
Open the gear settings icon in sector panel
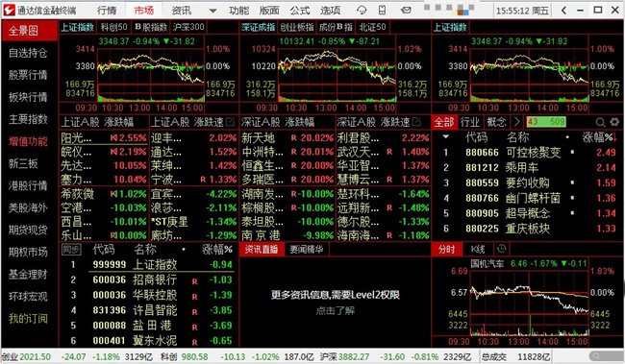coord(614,122)
